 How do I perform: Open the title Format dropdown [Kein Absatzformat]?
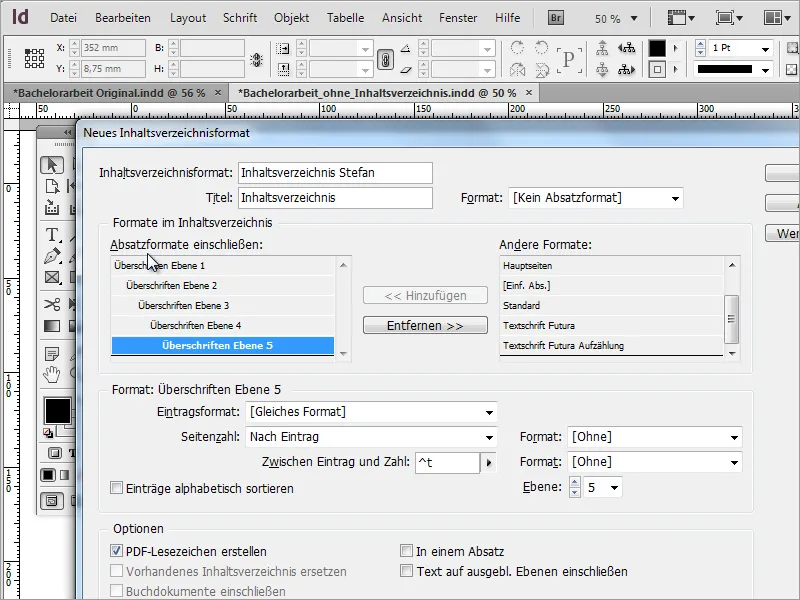point(596,198)
